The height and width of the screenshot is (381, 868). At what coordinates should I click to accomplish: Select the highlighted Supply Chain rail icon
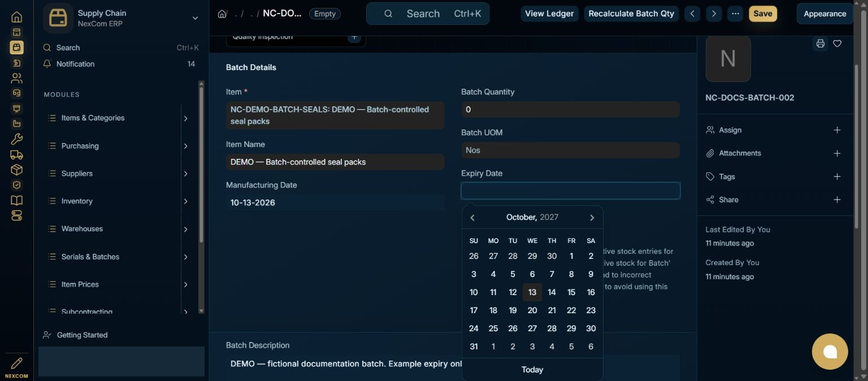tap(16, 47)
